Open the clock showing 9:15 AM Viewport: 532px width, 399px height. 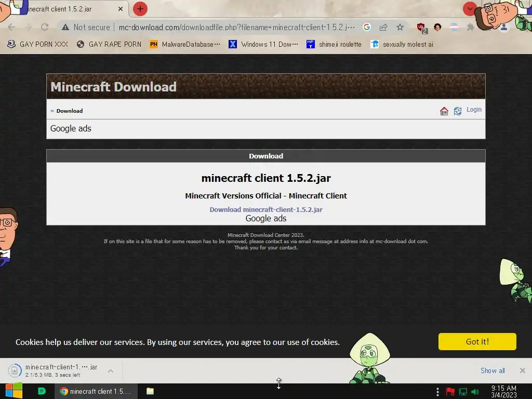[x=504, y=392]
